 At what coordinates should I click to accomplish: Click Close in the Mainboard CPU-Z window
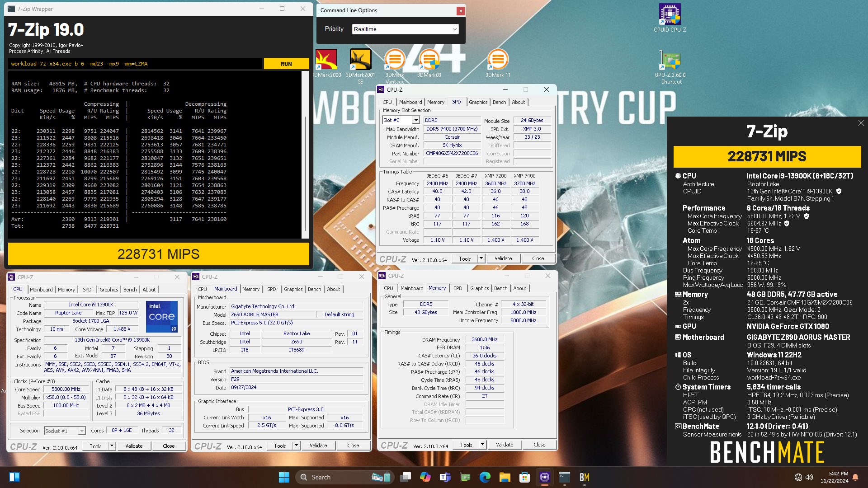coord(353,446)
